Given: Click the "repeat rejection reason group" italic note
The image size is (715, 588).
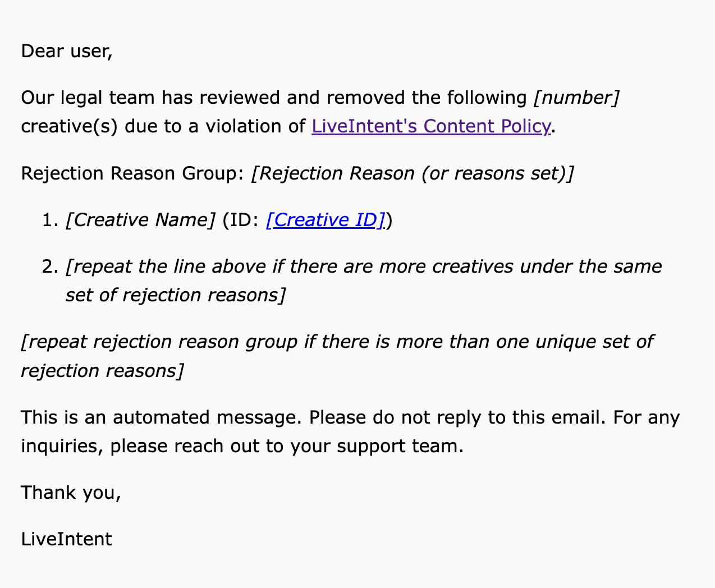Looking at the screenshot, I should coord(337,342).
